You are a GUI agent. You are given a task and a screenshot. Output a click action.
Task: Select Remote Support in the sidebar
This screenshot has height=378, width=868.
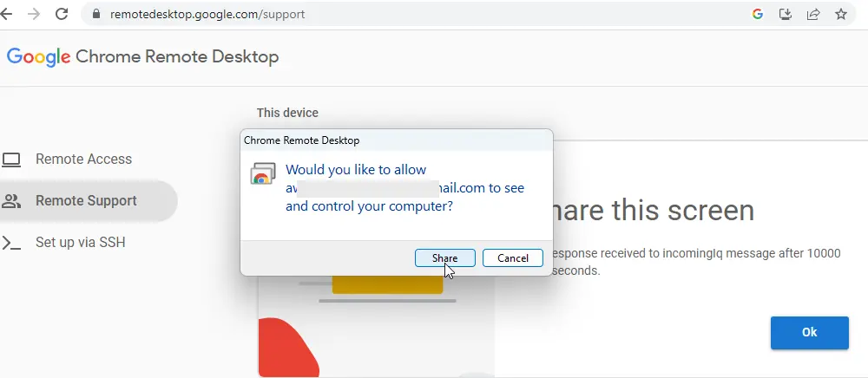tap(86, 200)
